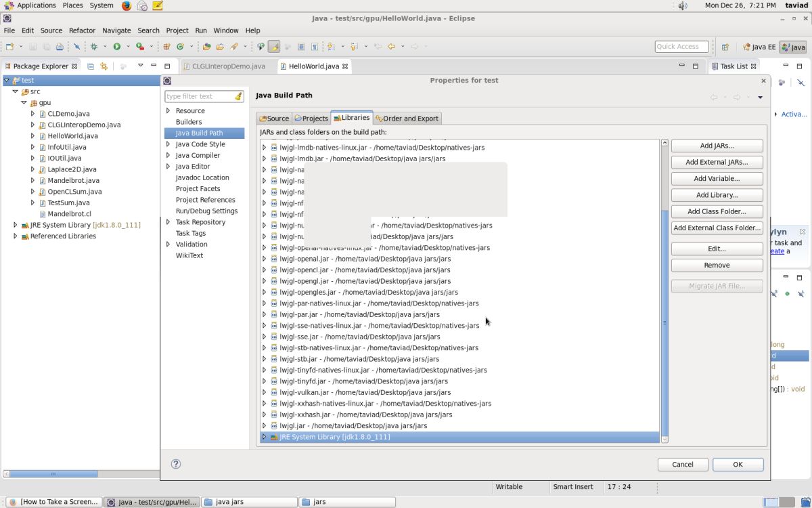
Task: Expand the Java Code Style category
Action: coord(168,144)
